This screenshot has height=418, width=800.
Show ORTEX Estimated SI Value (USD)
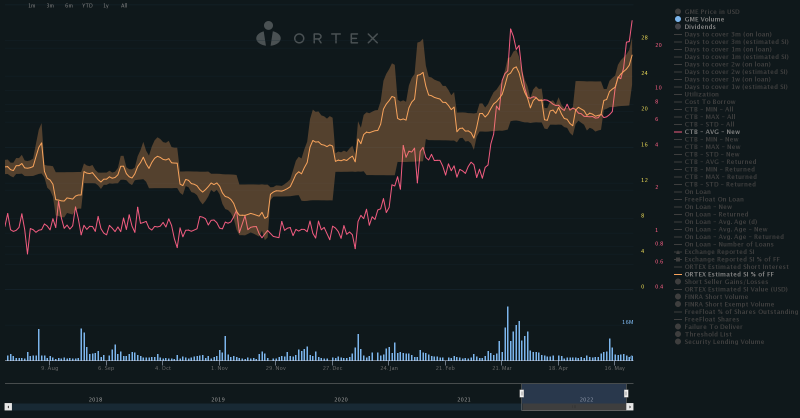pyautogui.click(x=731, y=289)
